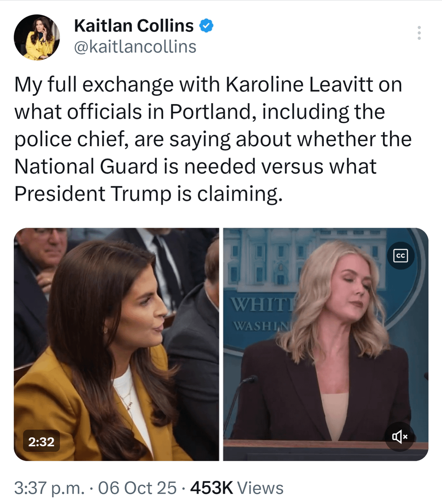Open Kaitlan Collins' profile avatar
The image size is (442, 504).
point(37,37)
